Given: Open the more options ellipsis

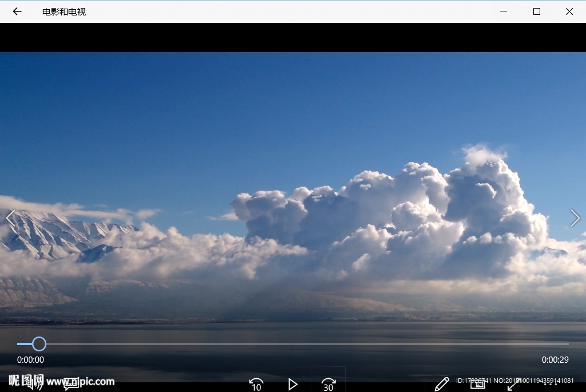Looking at the screenshot, I should [x=550, y=384].
